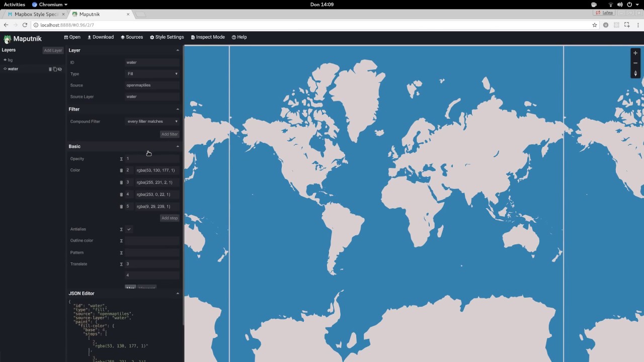This screenshot has width=644, height=362.
Task: Edit the layer ID field
Action: tap(152, 62)
